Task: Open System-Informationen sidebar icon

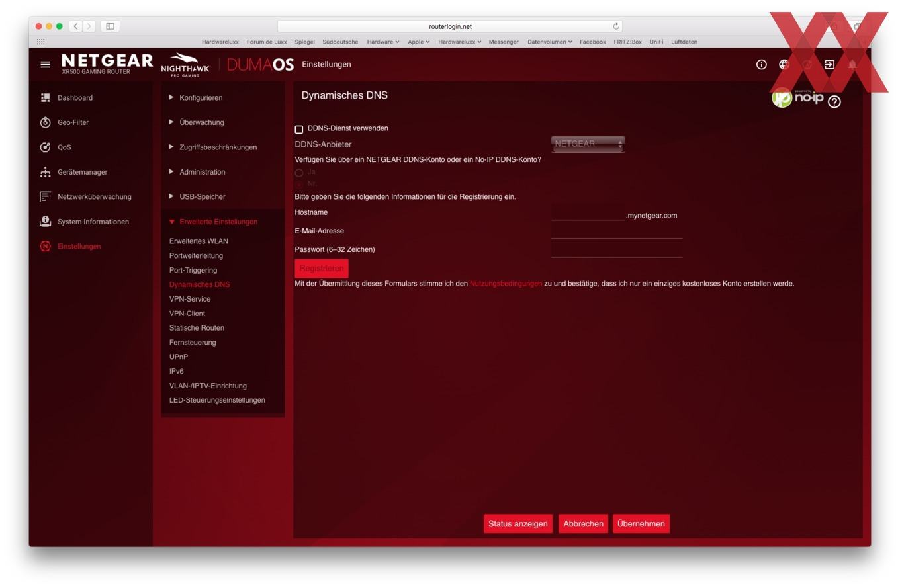Action: (x=45, y=222)
